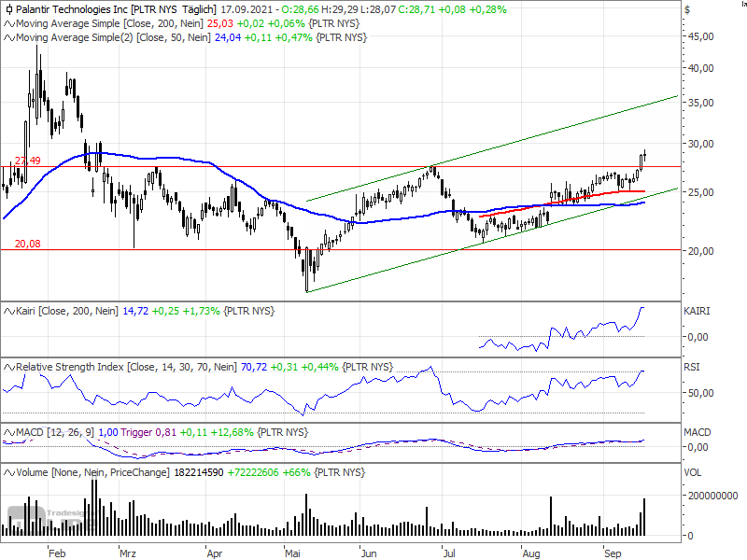Click the MACD change percentage +12,68%

click(x=232, y=432)
